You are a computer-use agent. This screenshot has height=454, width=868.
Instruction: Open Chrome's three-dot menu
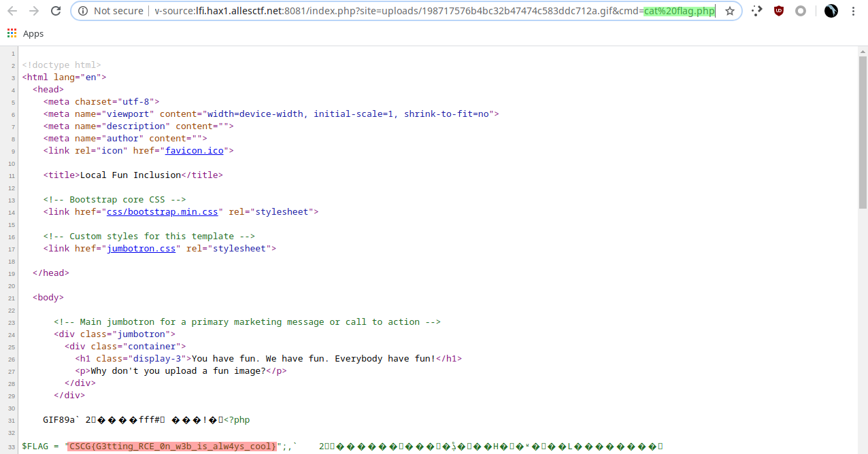(853, 11)
